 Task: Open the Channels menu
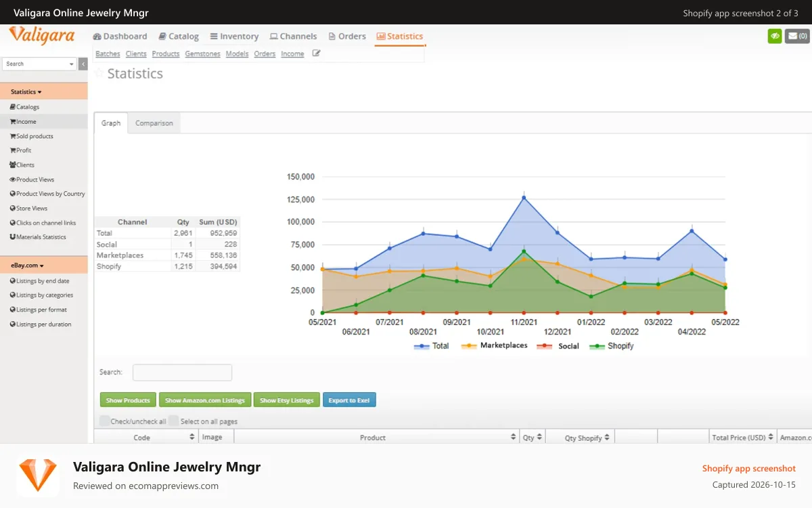tap(293, 37)
